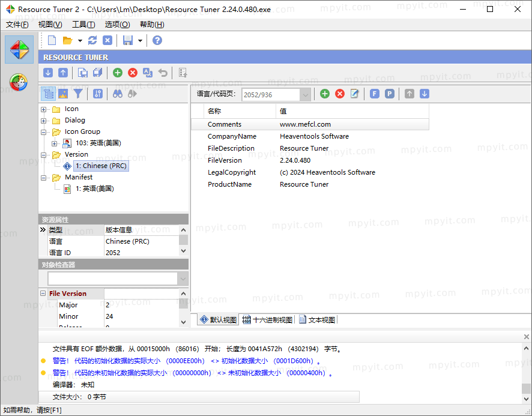Select the LegalCopyright row in the version table
The height and width of the screenshot is (416, 532).
pyautogui.click(x=310, y=172)
